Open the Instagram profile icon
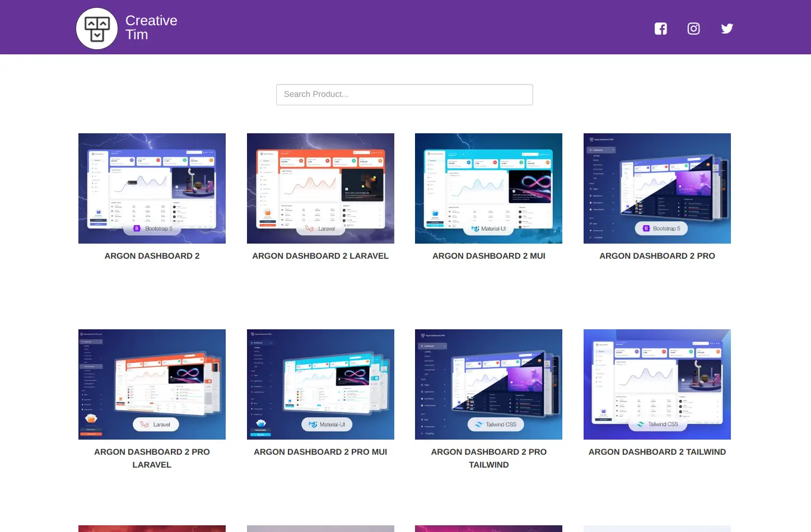This screenshot has width=811, height=532. pyautogui.click(x=693, y=29)
